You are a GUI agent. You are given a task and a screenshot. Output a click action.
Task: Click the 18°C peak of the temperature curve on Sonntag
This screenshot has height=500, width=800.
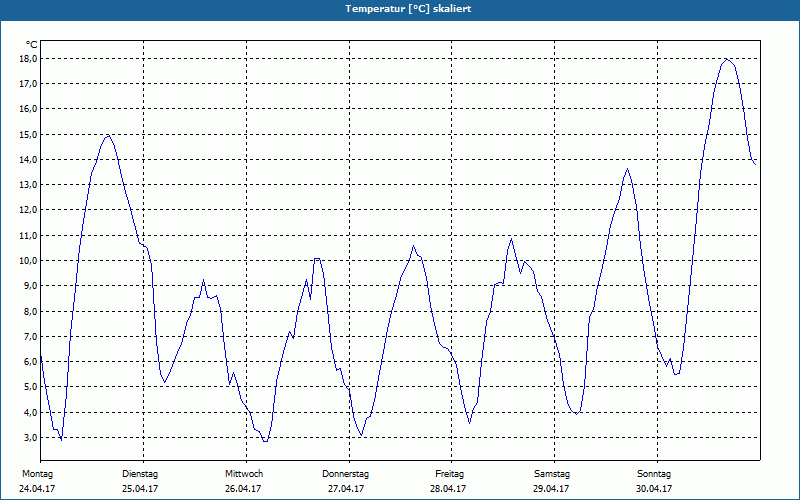click(728, 59)
